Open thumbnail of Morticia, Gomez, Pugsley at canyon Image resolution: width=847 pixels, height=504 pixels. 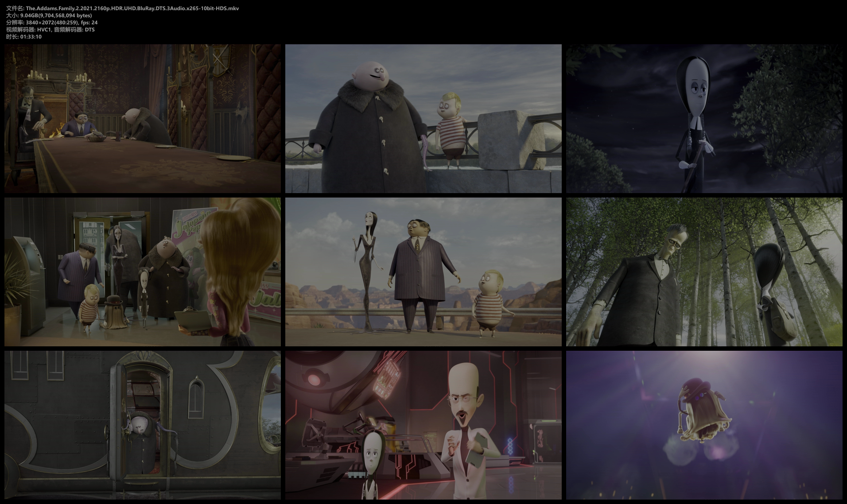(423, 272)
